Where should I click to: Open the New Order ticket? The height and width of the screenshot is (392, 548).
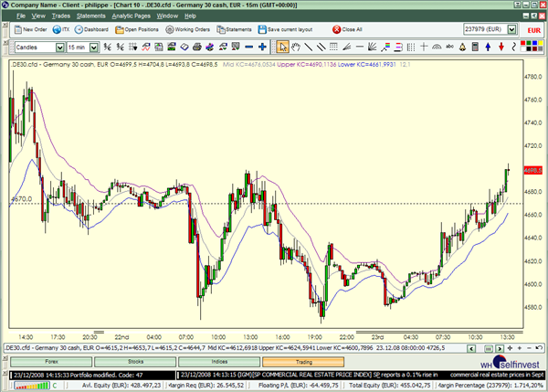(x=30, y=30)
